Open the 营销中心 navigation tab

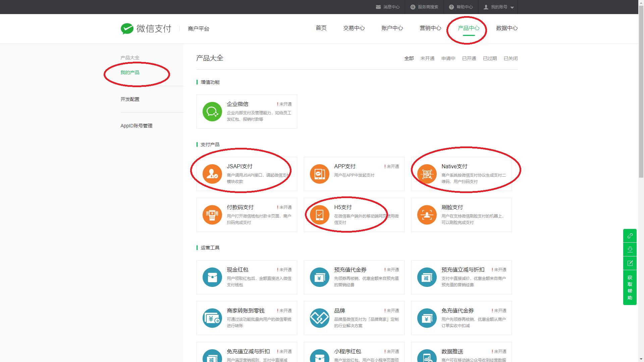pos(430,28)
